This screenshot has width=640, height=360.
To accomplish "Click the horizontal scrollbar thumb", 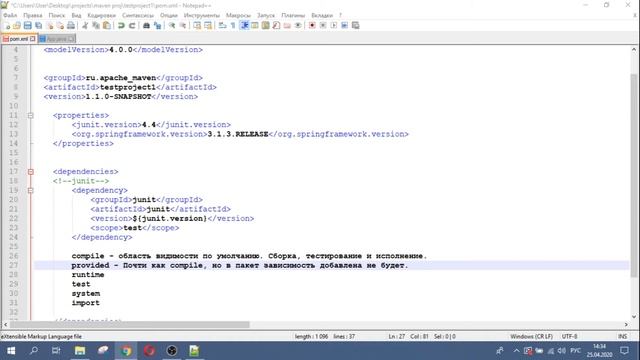I will point(130,324).
